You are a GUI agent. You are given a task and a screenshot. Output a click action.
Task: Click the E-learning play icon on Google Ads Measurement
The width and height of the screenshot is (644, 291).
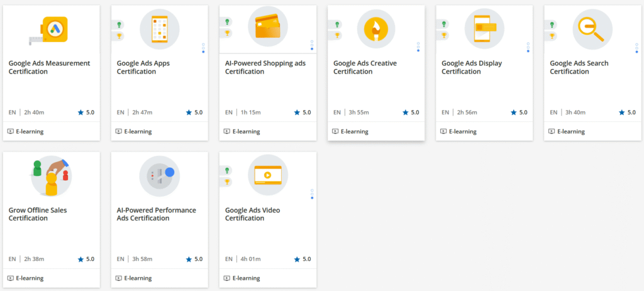pyautogui.click(x=10, y=132)
